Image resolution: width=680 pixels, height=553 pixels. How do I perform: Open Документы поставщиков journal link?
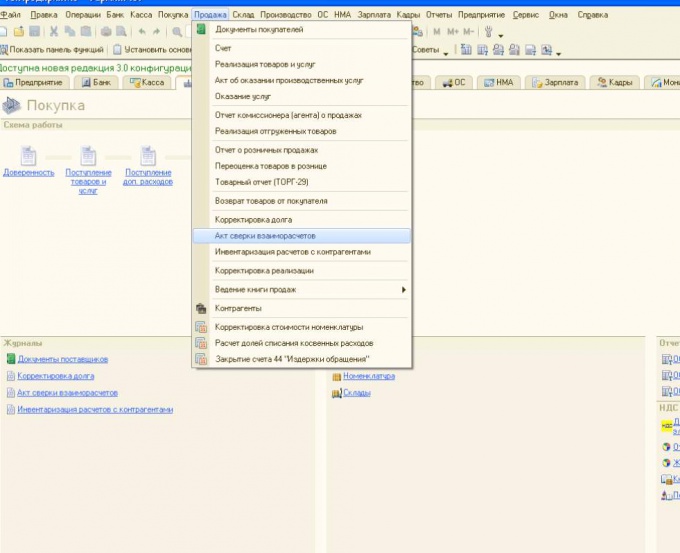click(x=62, y=359)
